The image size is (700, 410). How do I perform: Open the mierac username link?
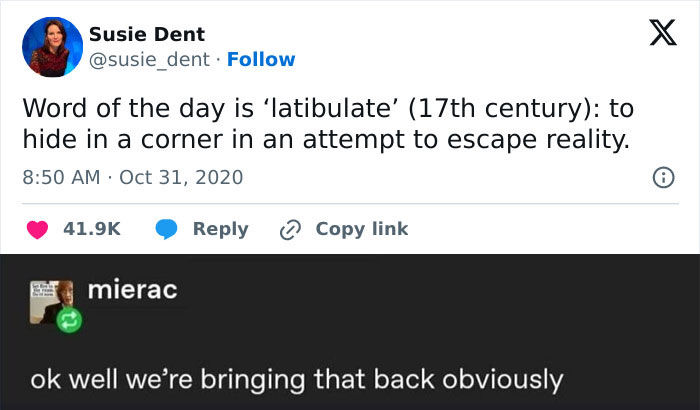(x=133, y=289)
